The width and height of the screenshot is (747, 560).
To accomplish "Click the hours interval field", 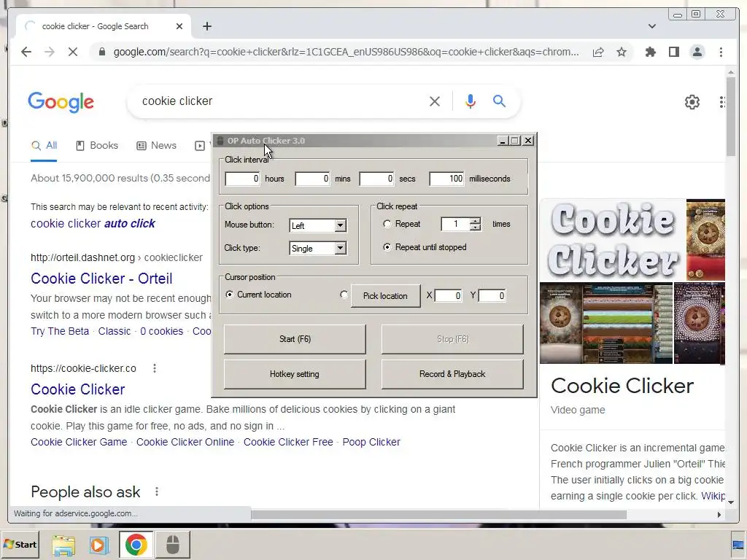I will (x=242, y=179).
